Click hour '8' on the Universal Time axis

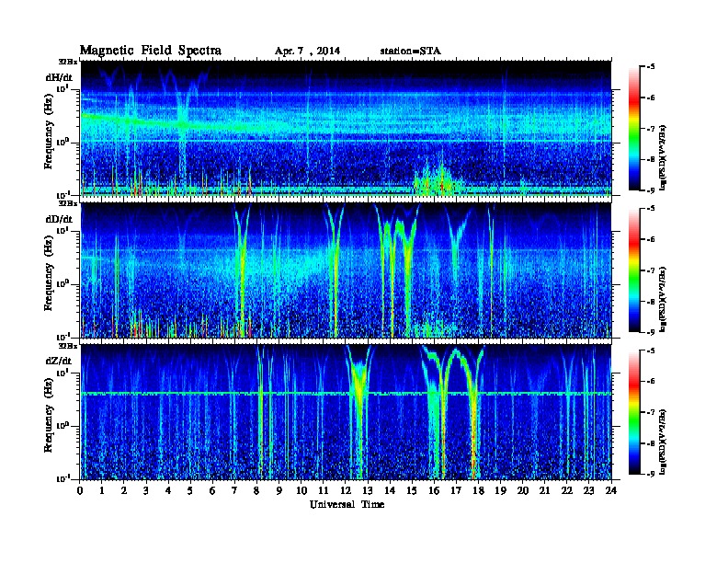[256, 490]
